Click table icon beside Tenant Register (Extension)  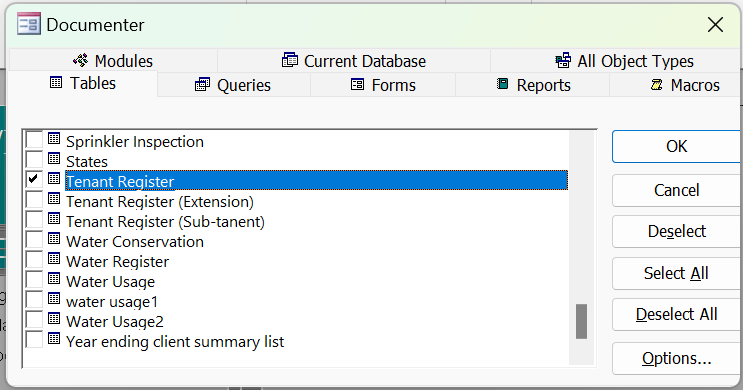coord(54,199)
